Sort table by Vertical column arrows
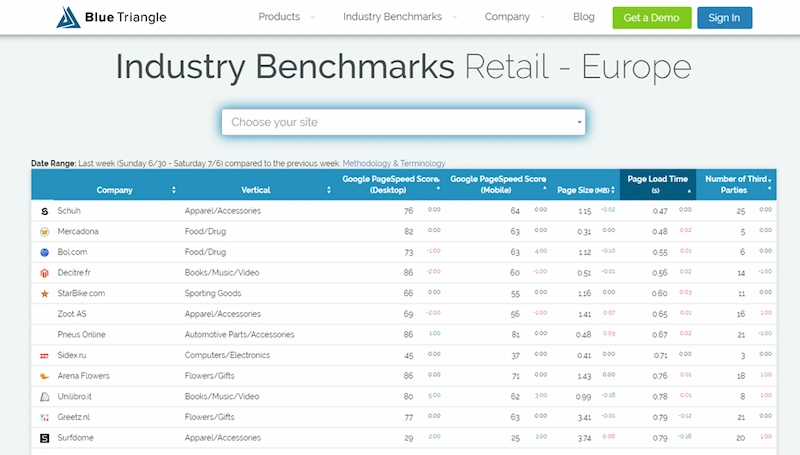800x455 pixels. coord(329,190)
